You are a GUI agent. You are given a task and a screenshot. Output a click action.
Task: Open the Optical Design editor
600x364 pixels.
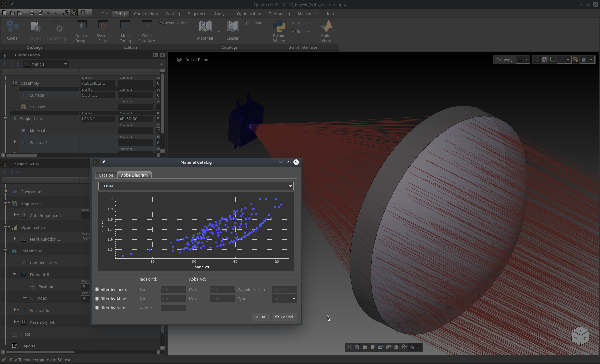click(x=81, y=31)
